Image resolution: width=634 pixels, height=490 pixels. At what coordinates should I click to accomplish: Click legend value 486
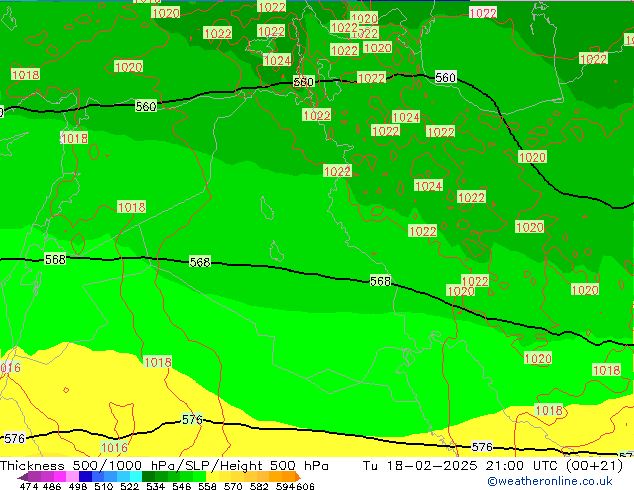pyautogui.click(x=52, y=486)
